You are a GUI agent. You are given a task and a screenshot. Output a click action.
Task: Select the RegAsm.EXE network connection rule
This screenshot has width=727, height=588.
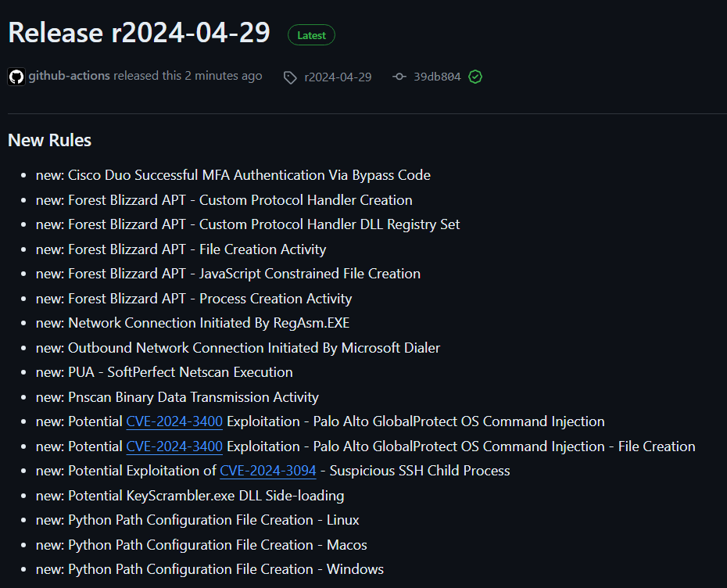click(193, 322)
